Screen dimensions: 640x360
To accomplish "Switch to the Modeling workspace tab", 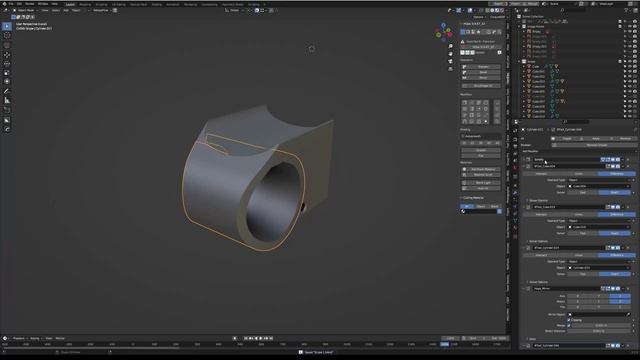I will pyautogui.click(x=85, y=4).
